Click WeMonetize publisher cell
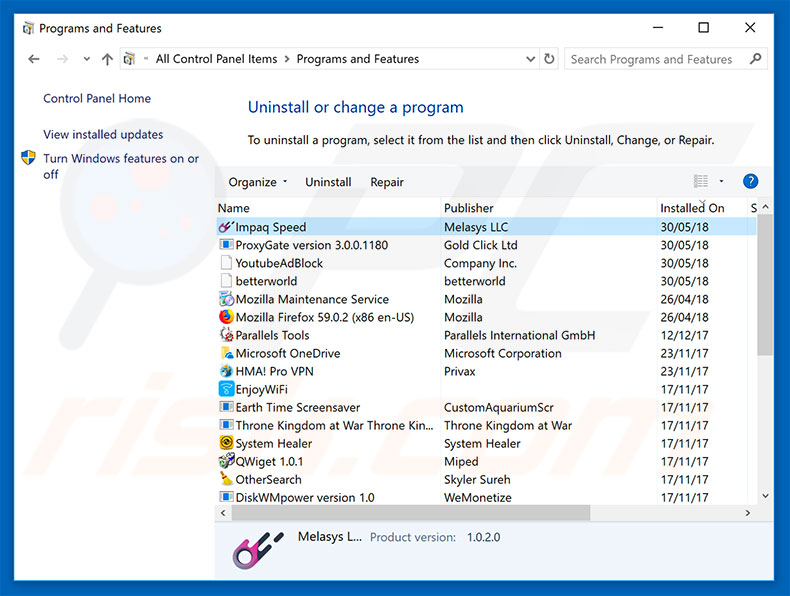790x596 pixels. pos(478,497)
